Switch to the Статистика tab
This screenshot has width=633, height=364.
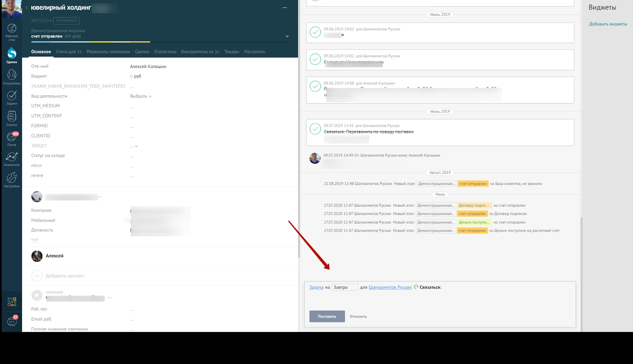(165, 52)
